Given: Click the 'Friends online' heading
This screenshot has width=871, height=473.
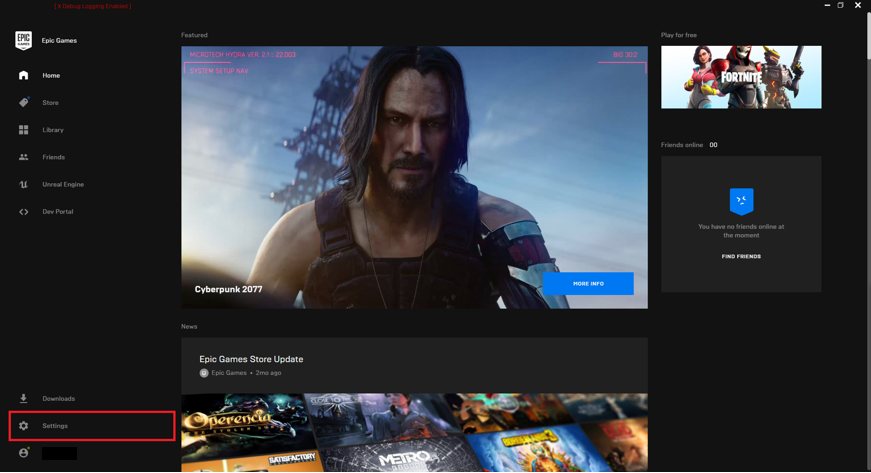Looking at the screenshot, I should point(682,145).
